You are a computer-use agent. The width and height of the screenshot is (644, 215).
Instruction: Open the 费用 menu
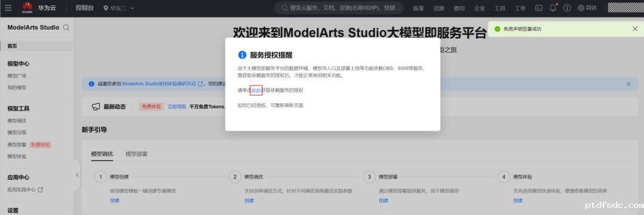[459, 8]
